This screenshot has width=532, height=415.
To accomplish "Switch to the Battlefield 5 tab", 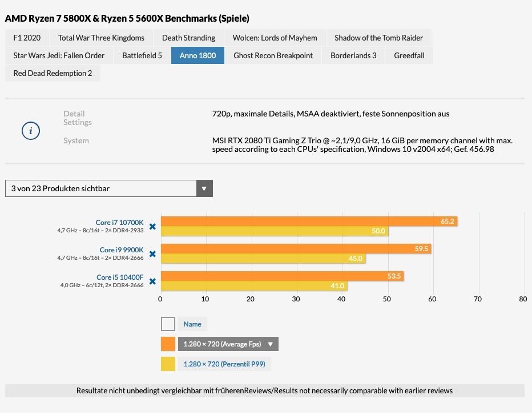I will tap(142, 55).
